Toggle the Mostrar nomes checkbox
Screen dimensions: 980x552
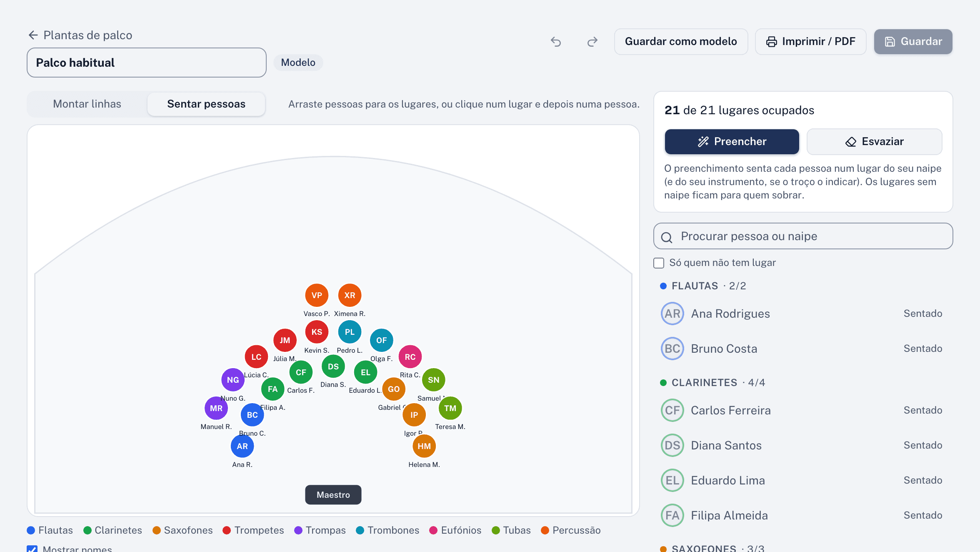[32, 549]
